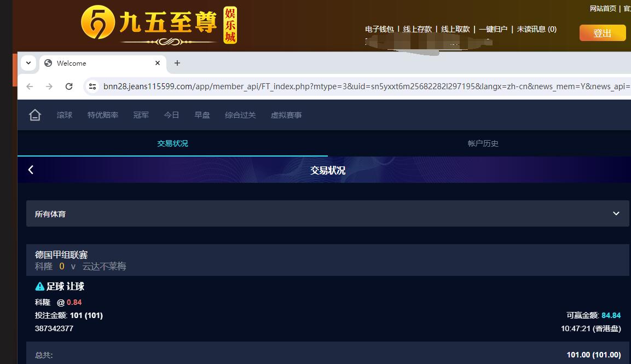Open site information icon in address bar
The height and width of the screenshot is (364, 631).
(x=92, y=86)
